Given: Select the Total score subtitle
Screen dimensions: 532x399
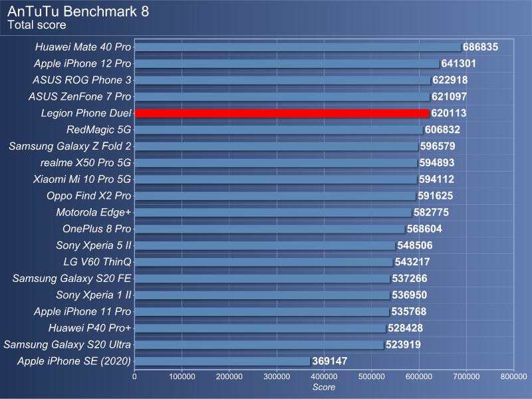Looking at the screenshot, I should 37,25.
